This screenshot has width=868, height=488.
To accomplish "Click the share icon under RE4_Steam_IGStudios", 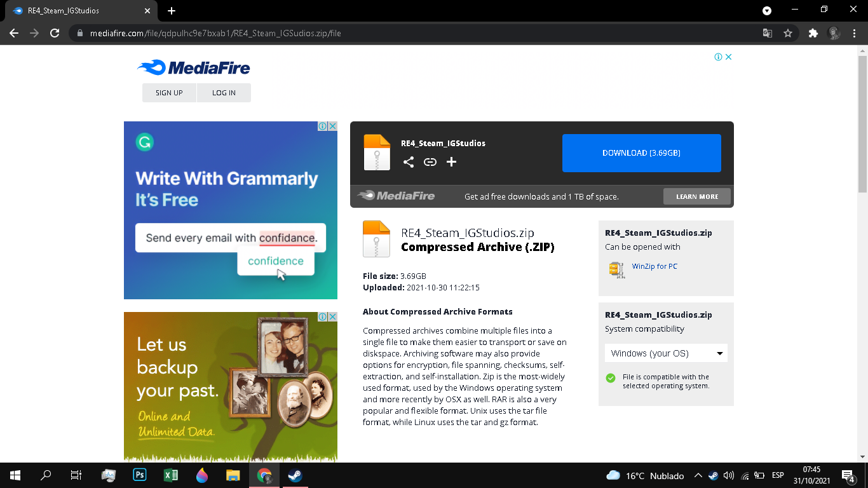I will coord(409,162).
